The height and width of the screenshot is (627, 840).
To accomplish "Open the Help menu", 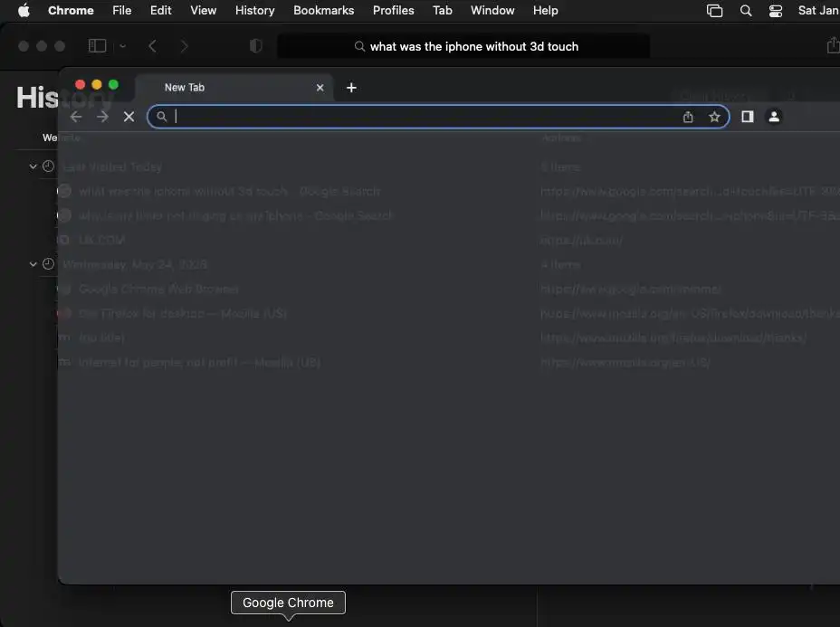I will click(x=545, y=11).
